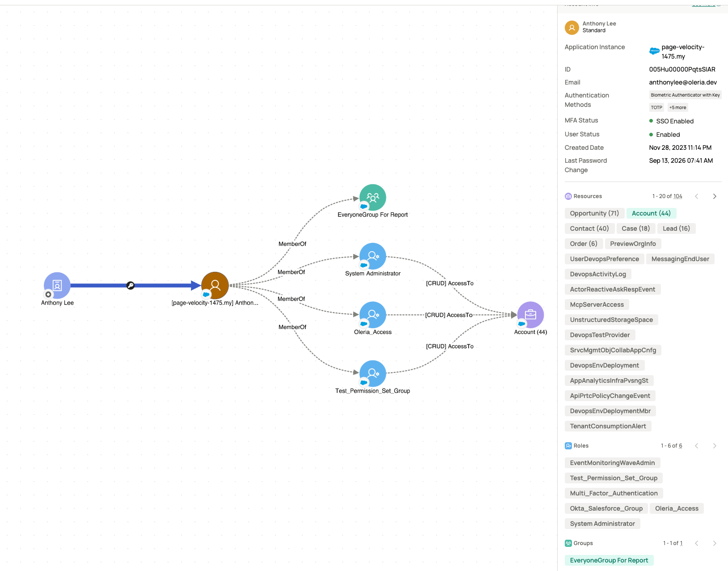Click the System Administrator role tag in panel
This screenshot has width=728, height=571.
(x=602, y=524)
